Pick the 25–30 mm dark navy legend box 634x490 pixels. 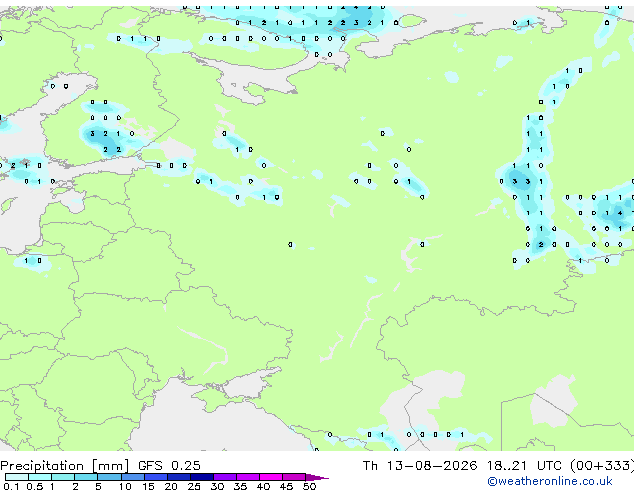click(x=202, y=477)
